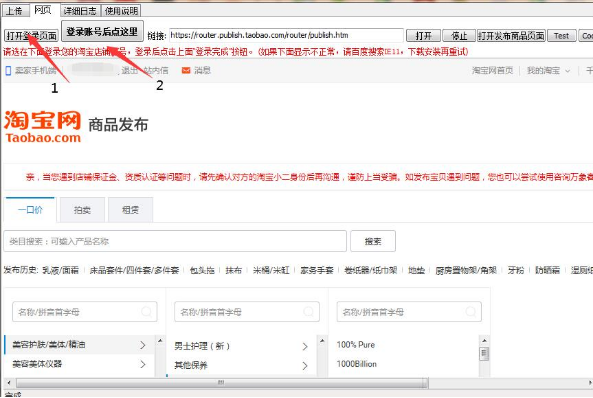
Task: Open the 卖家手机端 link
Action: coord(36,70)
